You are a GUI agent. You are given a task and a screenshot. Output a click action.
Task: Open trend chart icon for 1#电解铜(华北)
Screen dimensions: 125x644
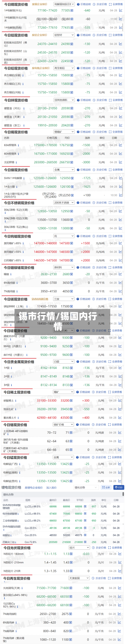click(120, 10)
